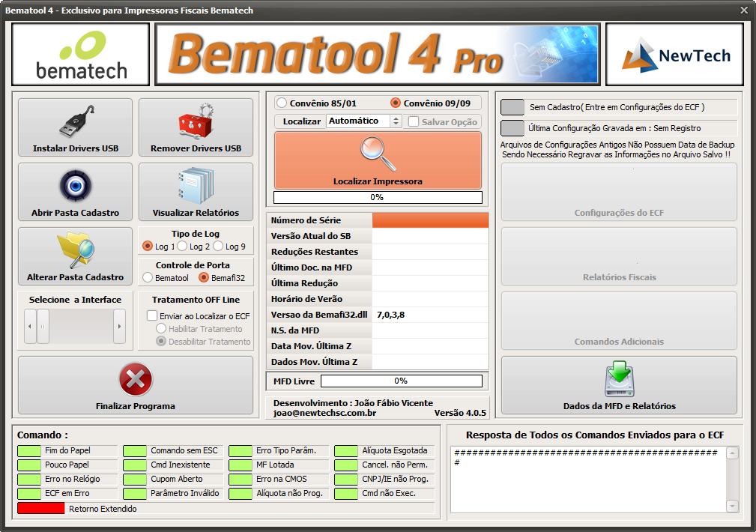
Task: Click the USB plug Instalar Drivers icon
Action: (x=75, y=122)
